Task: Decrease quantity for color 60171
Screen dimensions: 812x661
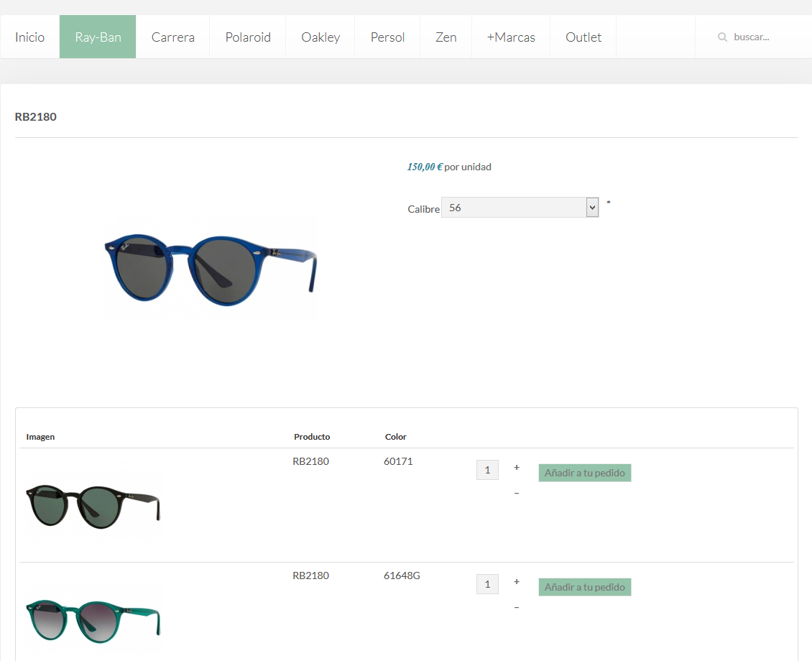Action: click(517, 494)
